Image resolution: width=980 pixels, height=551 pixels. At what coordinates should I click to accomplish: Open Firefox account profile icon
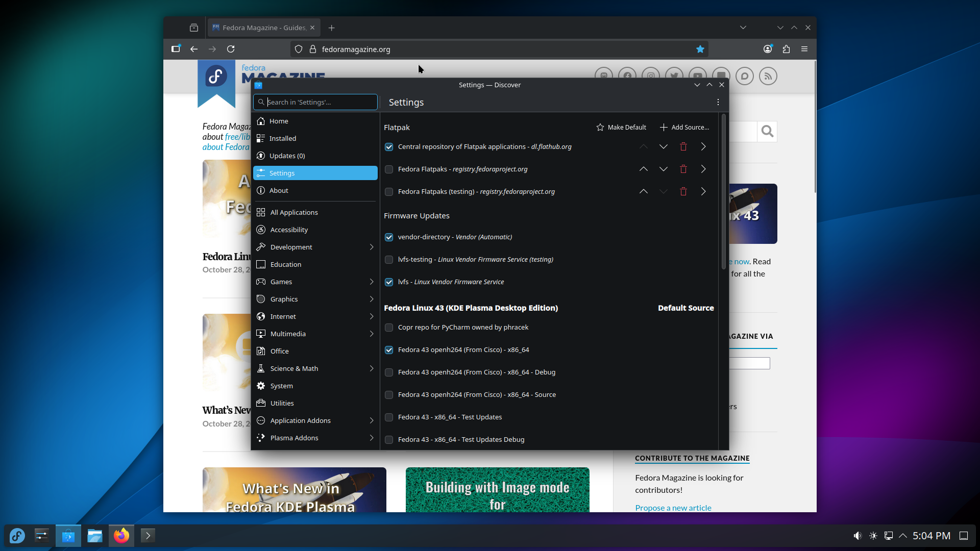click(x=768, y=49)
